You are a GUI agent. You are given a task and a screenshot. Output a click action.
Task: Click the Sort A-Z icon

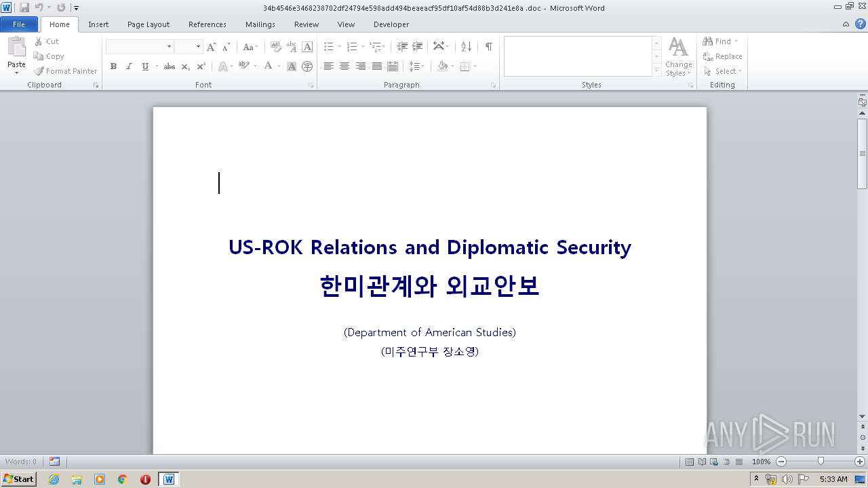click(466, 47)
